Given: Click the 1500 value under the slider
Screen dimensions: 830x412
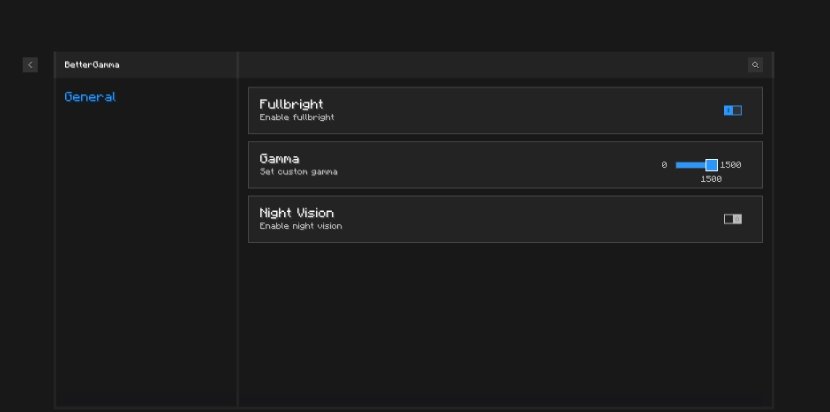Looking at the screenshot, I should (x=711, y=179).
